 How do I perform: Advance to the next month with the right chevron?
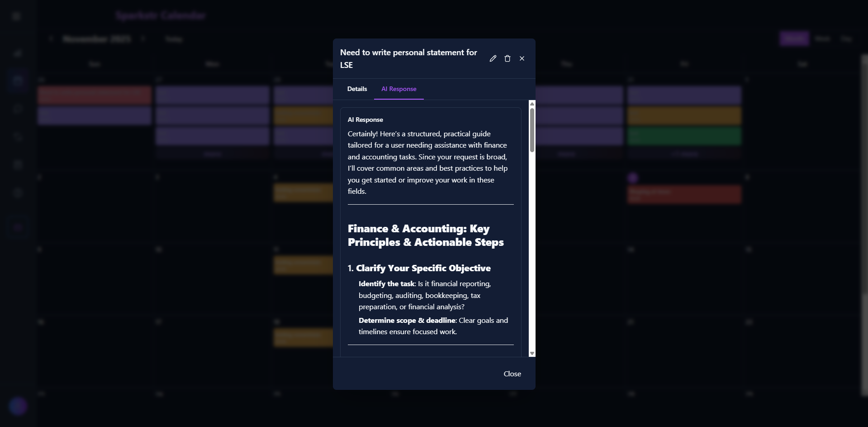143,39
